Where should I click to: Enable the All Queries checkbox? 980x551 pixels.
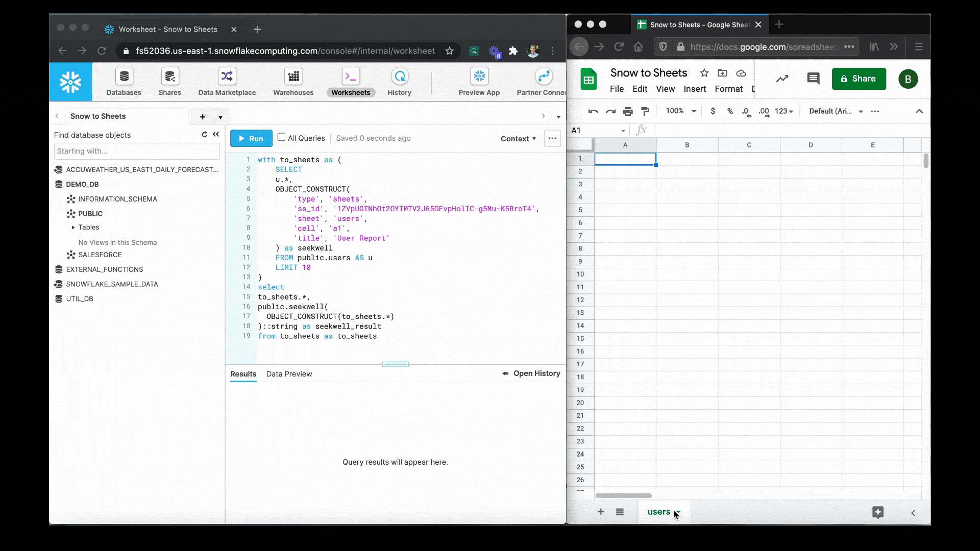[282, 137]
